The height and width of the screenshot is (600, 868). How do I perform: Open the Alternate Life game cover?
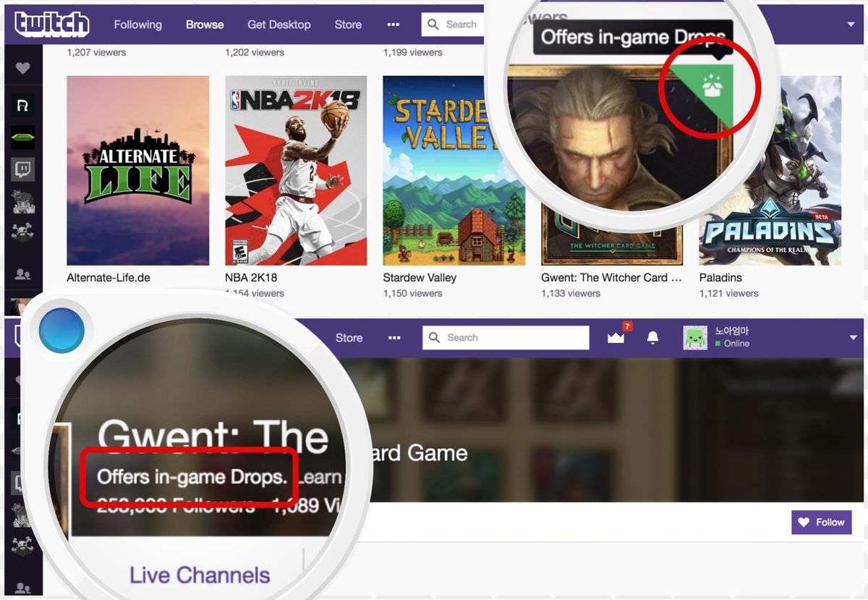[137, 171]
